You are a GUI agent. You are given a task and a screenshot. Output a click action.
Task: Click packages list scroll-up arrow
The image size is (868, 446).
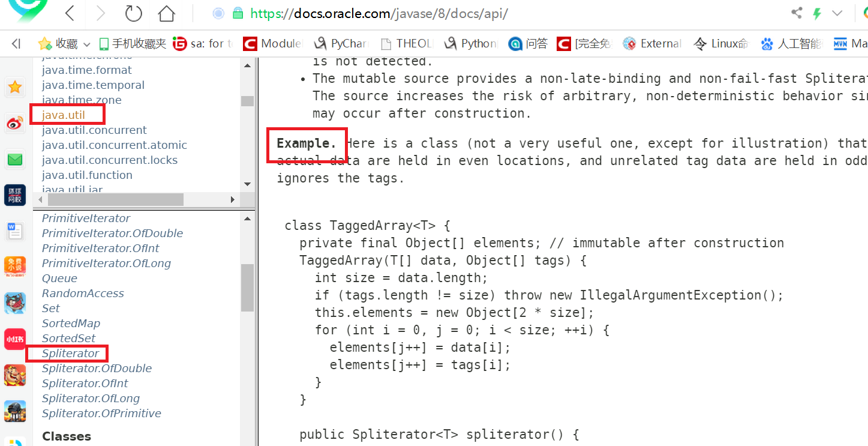coord(247,64)
